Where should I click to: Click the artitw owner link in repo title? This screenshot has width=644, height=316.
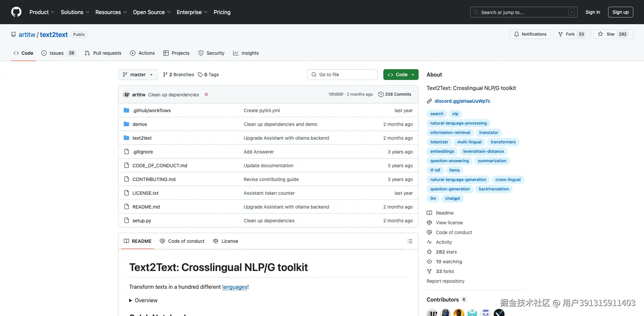coord(27,35)
